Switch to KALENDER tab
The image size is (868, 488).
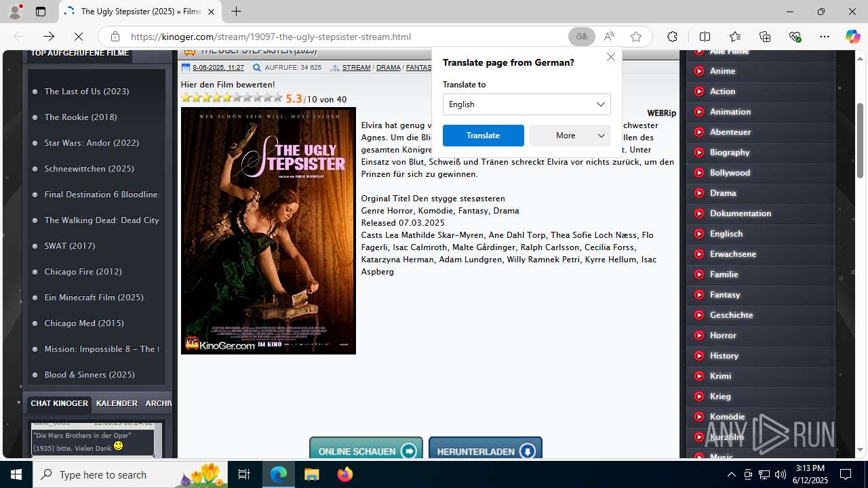pyautogui.click(x=117, y=403)
